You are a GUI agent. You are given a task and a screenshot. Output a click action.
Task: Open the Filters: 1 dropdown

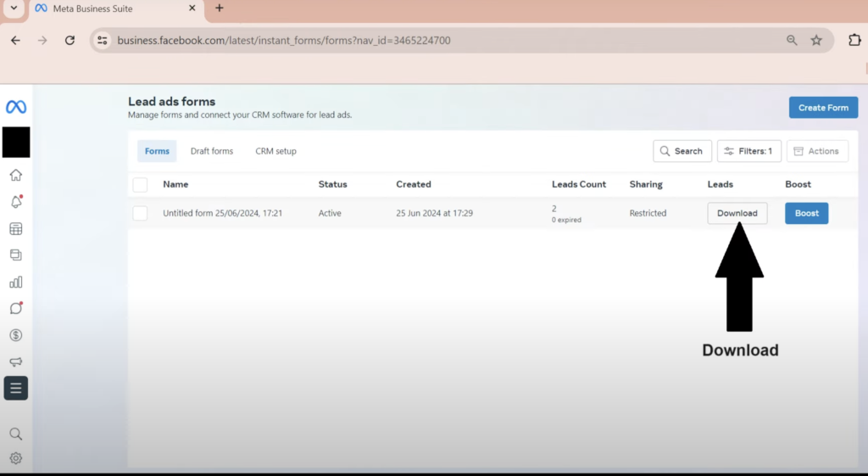point(748,151)
